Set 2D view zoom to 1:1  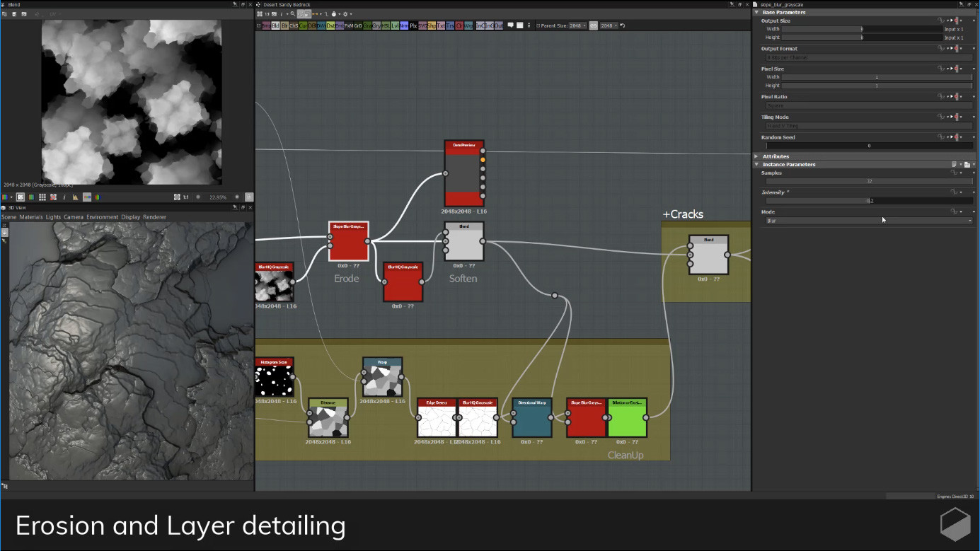point(185,197)
